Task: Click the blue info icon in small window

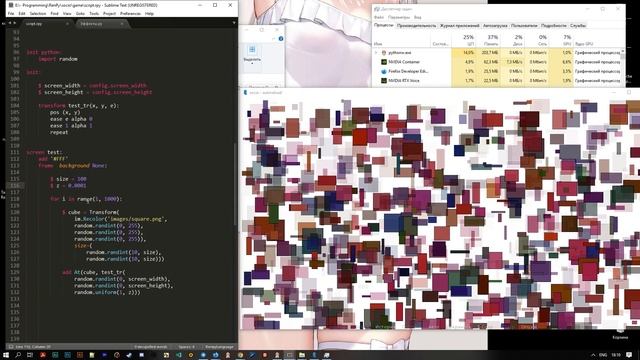Action: (281, 38)
